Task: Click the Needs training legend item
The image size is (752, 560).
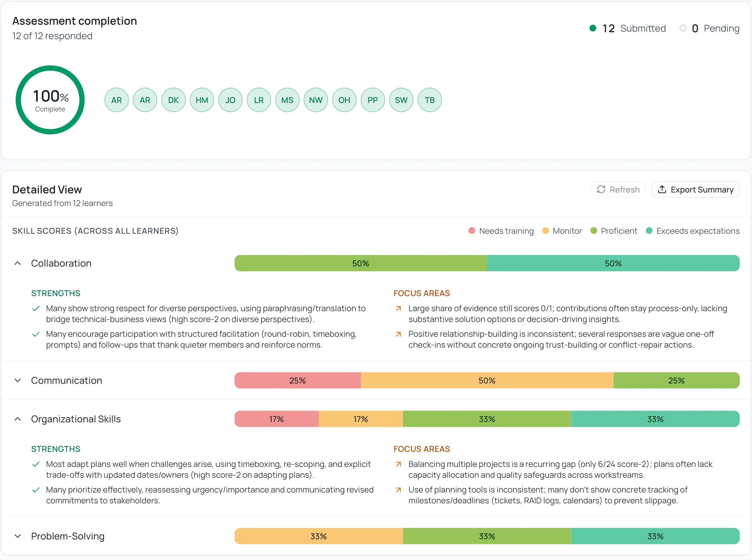Action: (501, 231)
